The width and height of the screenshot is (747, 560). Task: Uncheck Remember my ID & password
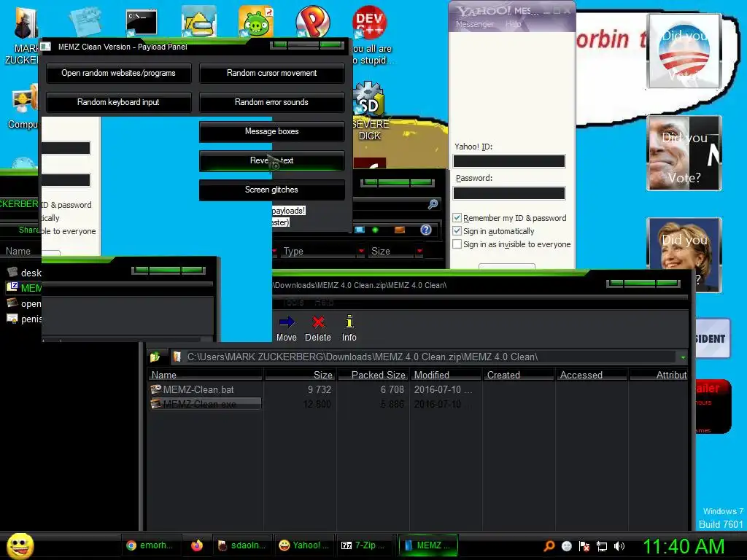click(x=457, y=217)
